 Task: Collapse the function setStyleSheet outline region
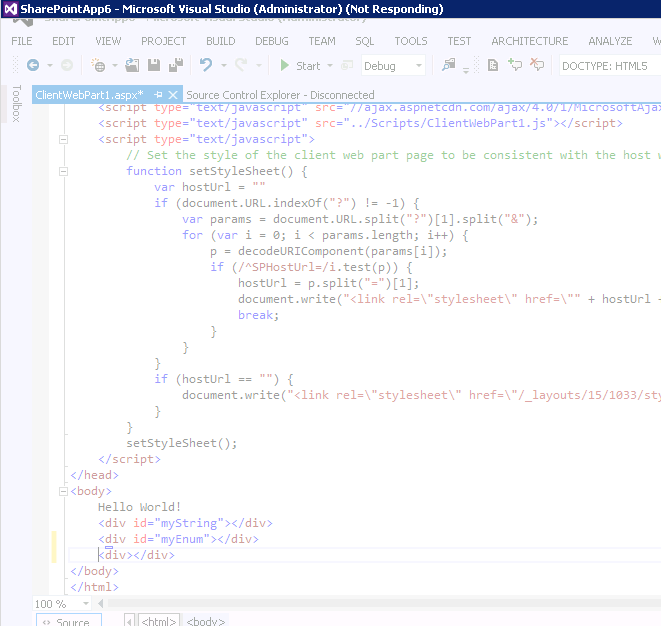tap(63, 172)
